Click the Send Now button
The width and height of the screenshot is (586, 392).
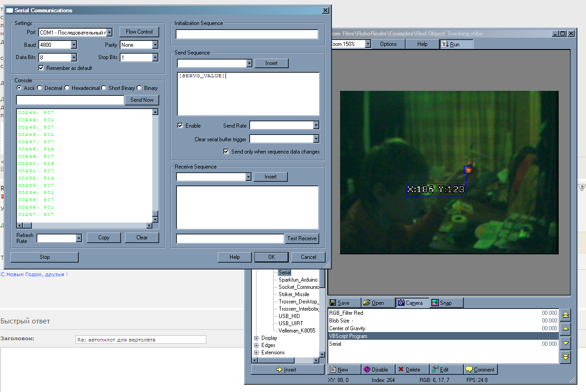(x=142, y=100)
